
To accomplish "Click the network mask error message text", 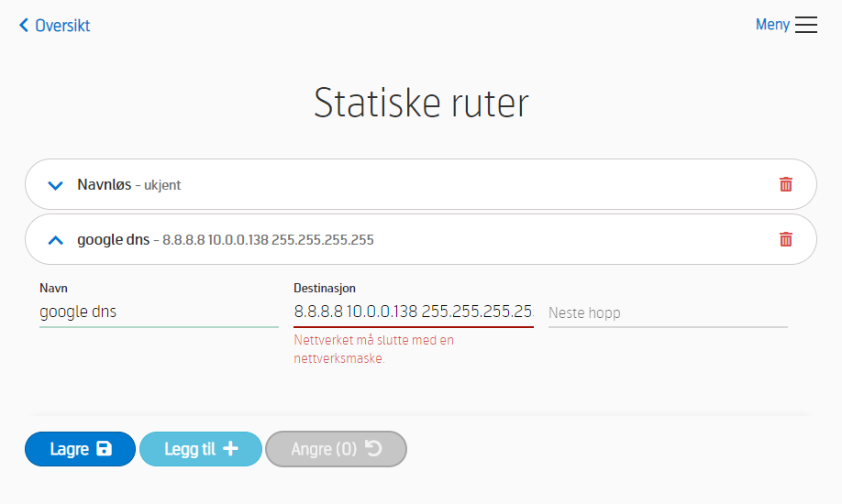I will 373,349.
